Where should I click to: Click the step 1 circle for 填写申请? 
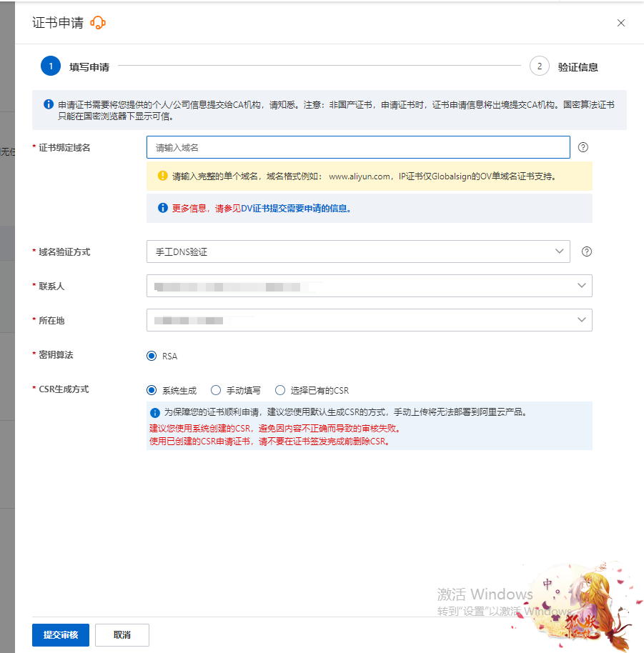tap(51, 66)
